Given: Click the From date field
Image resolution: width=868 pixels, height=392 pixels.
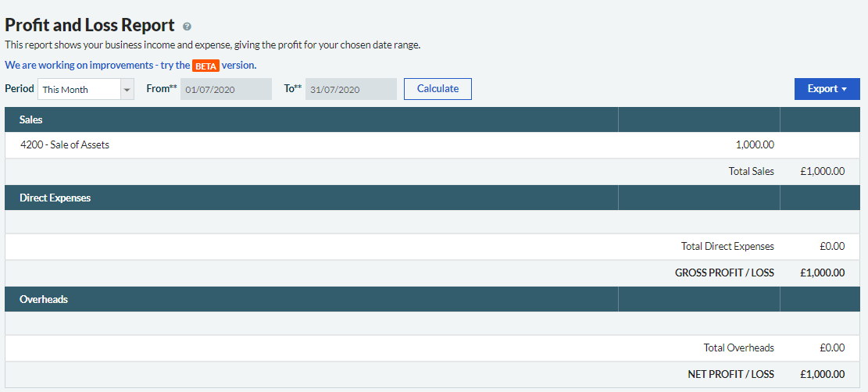Looking at the screenshot, I should 226,89.
